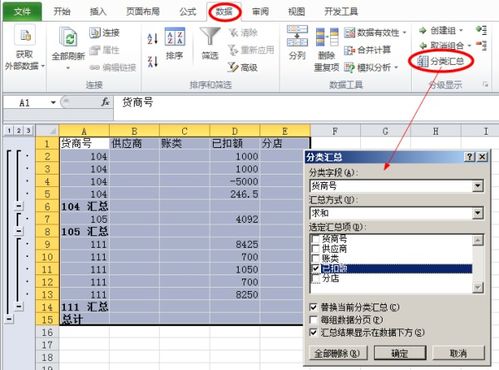This screenshot has height=370, width=499.
Task: Switch to the 插入 ribbon tab
Action: [x=98, y=12]
